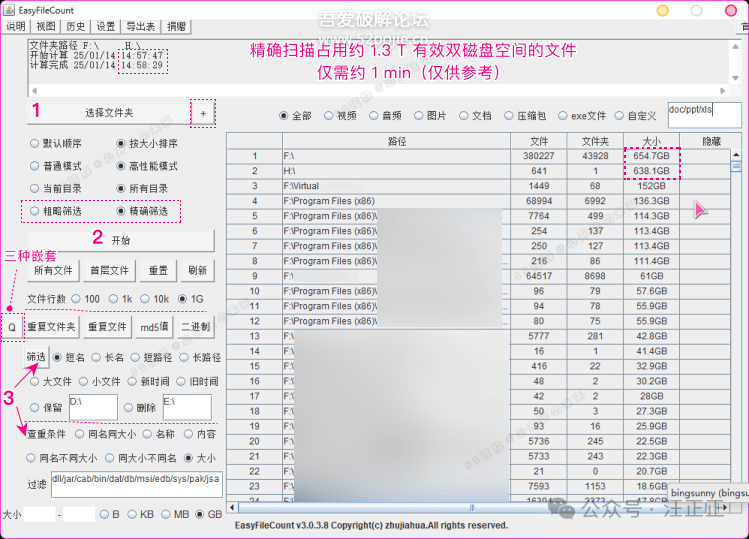Open the 设置 menu

pyautogui.click(x=106, y=26)
